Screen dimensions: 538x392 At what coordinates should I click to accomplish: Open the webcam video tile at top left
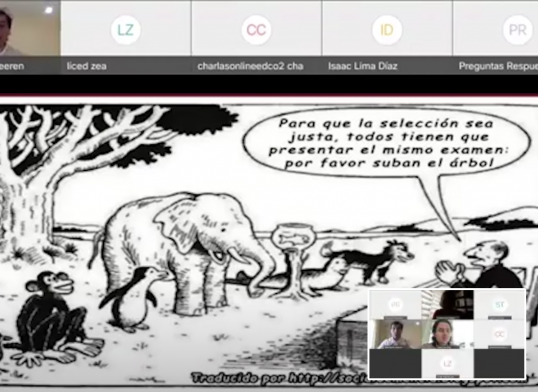(30, 28)
